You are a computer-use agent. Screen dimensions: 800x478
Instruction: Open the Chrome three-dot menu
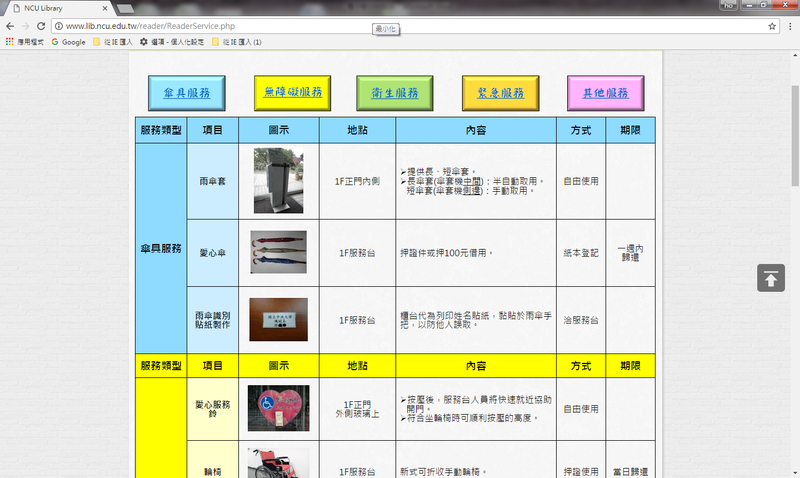click(790, 26)
